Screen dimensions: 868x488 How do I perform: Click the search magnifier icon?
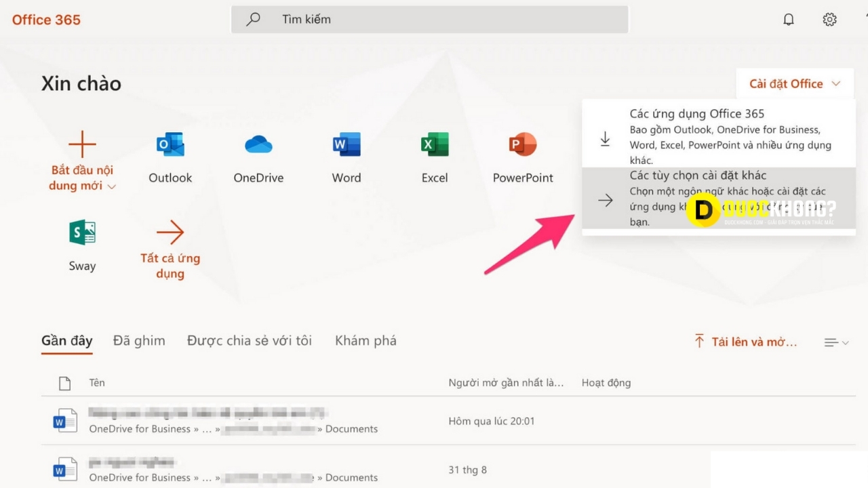253,19
